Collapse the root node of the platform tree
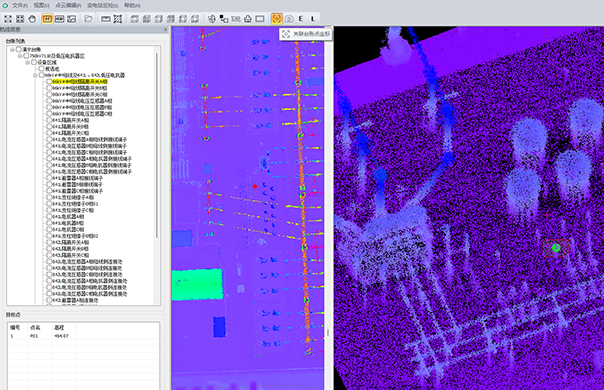The height and width of the screenshot is (390, 604). coord(12,49)
